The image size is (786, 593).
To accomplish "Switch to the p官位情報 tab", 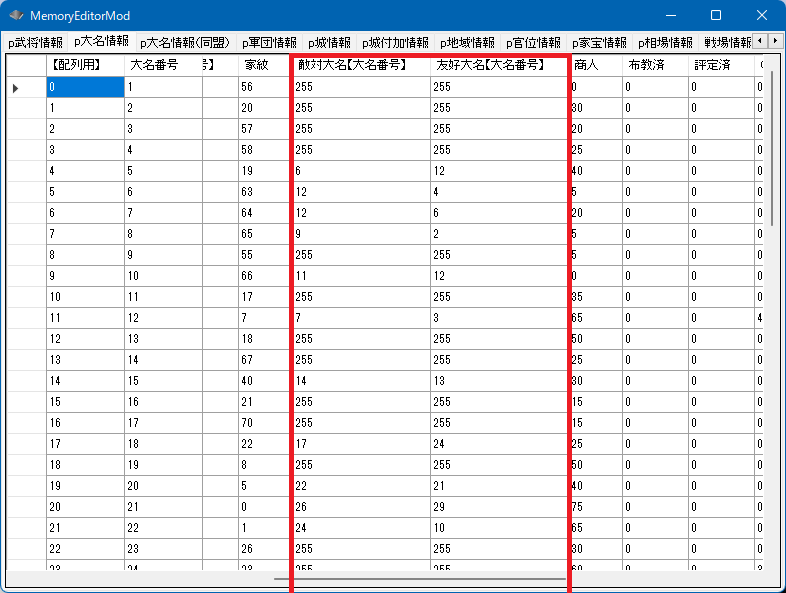I will [x=533, y=42].
